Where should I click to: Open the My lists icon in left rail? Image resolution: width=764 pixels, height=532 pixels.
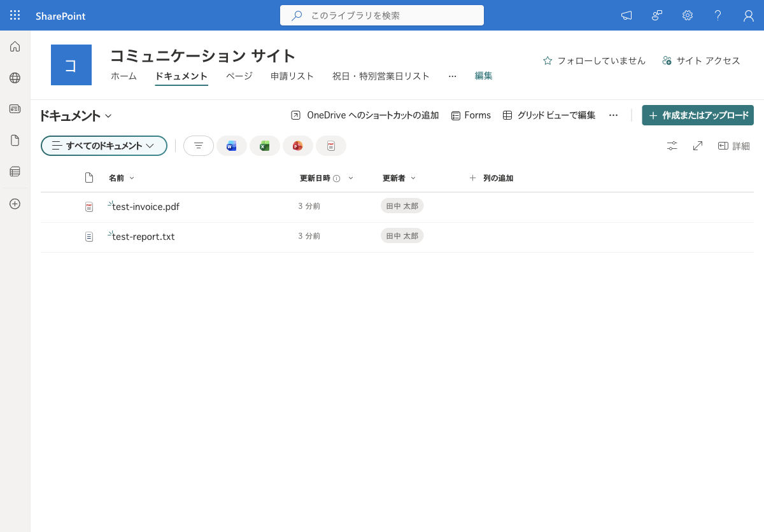(15, 171)
